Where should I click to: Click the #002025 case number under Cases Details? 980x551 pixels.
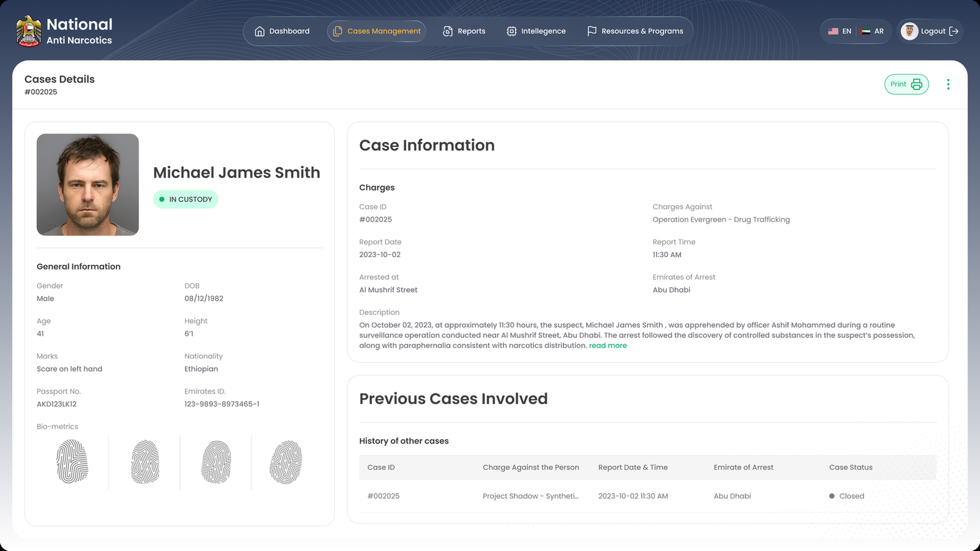coord(41,92)
